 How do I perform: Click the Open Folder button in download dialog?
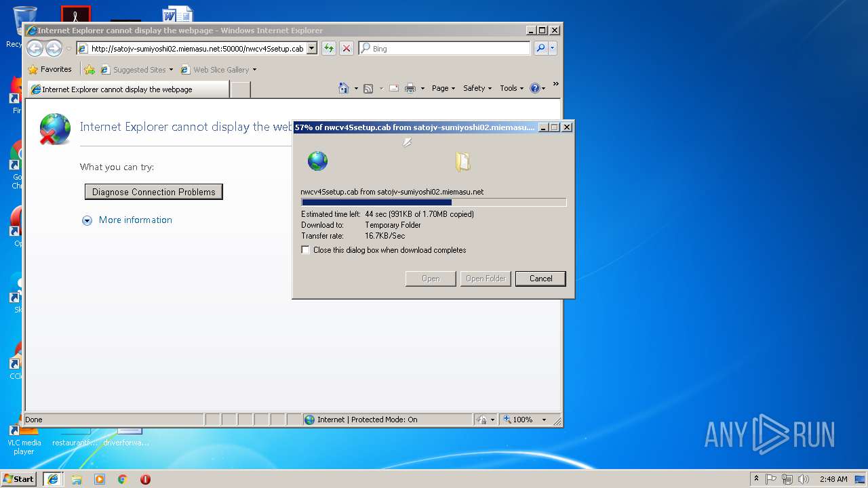click(486, 279)
